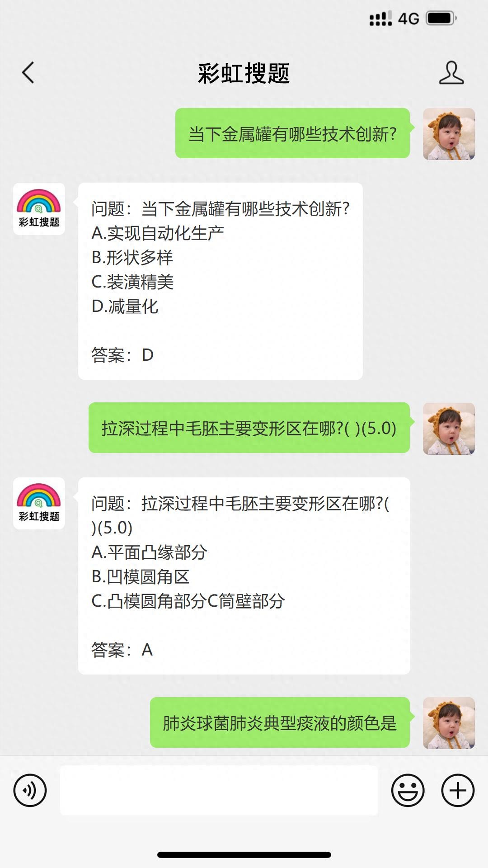Screen dimensions: 488x868
Task: Tap option D.减量化 in the answer
Action: coord(125,307)
